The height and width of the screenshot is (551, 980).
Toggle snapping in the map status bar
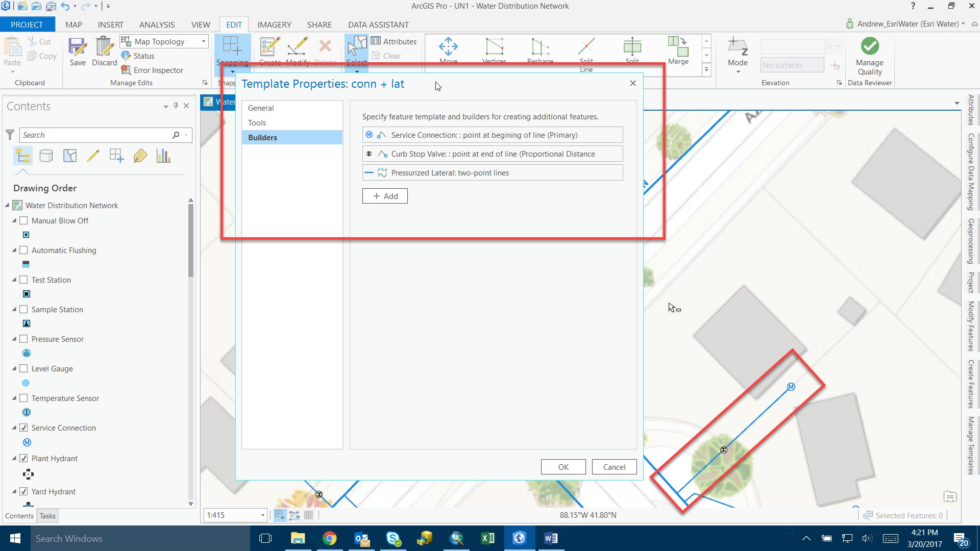point(280,515)
